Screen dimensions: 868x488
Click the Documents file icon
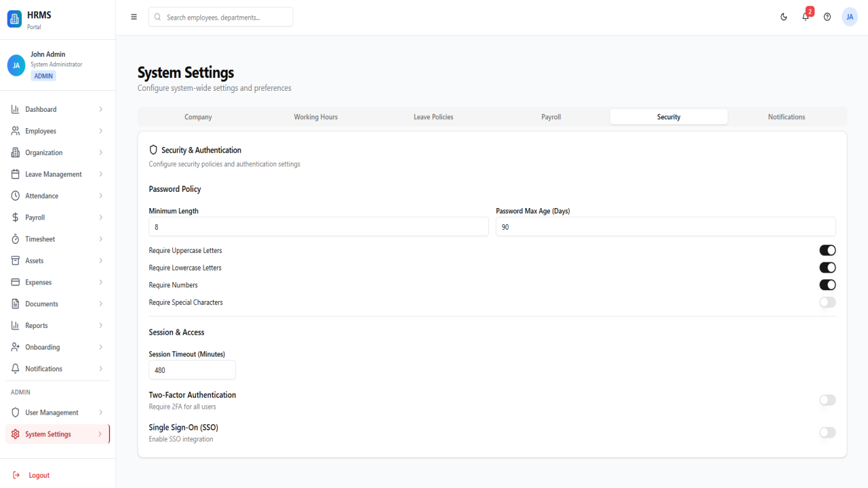pos(16,304)
